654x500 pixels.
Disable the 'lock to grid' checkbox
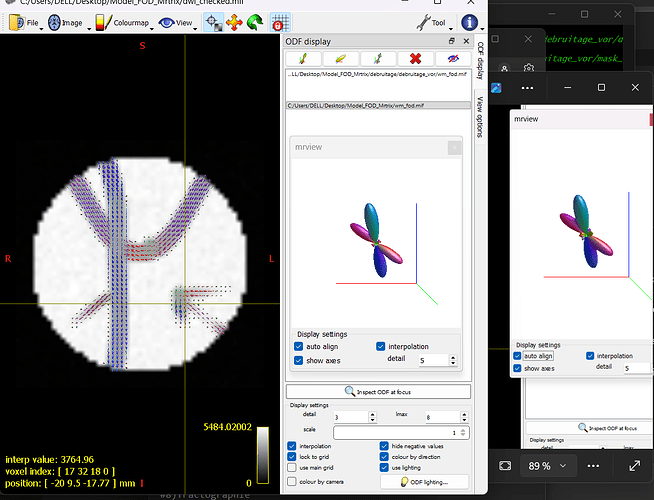point(291,457)
